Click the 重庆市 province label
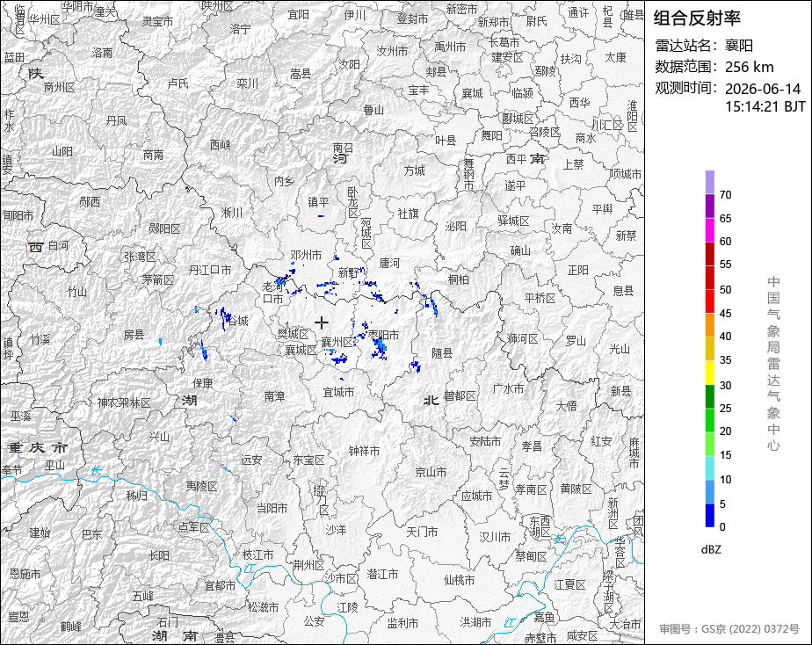Image resolution: width=812 pixels, height=645 pixels. (x=37, y=447)
